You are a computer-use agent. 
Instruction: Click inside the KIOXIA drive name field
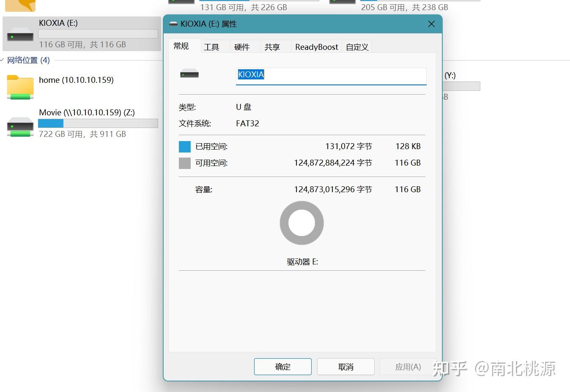(330, 76)
